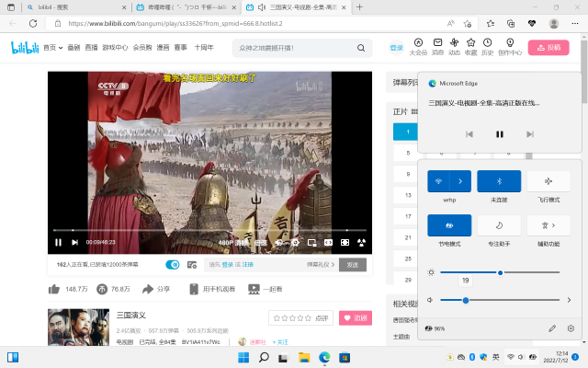Select episode 1 in episode list
Image resolution: width=588 pixels, height=368 pixels.
[405, 132]
